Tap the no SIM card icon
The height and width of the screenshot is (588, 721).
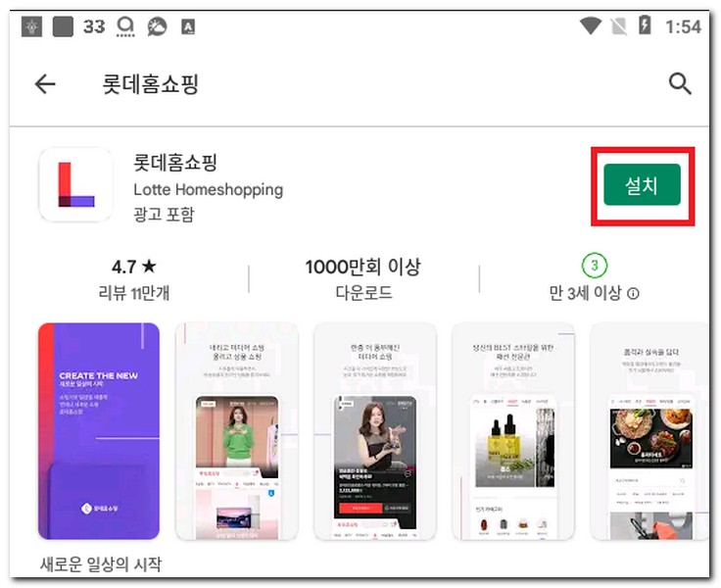618,26
